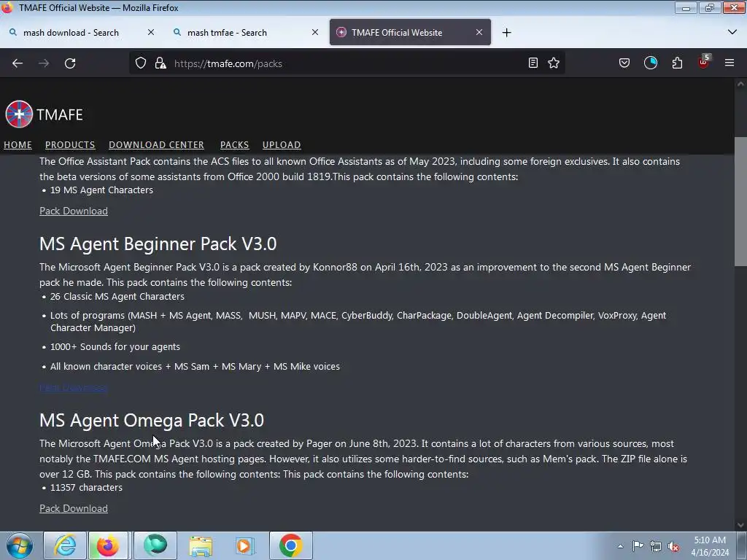This screenshot has width=747, height=560.
Task: Open the site security padlock icon
Action: (160, 63)
